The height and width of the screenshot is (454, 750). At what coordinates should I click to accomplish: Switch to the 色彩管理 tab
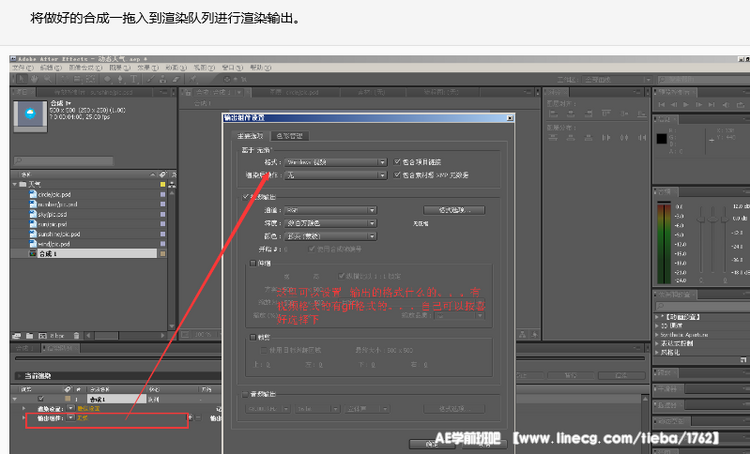coord(289,136)
